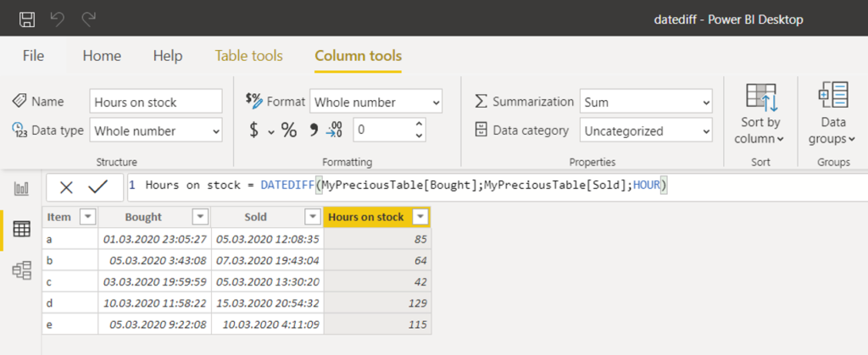Open the Help tab

click(168, 56)
